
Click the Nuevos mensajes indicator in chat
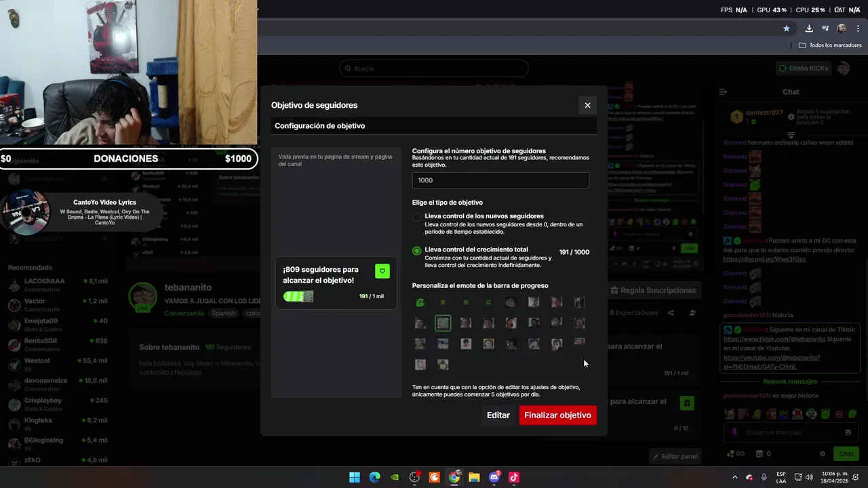click(x=790, y=382)
